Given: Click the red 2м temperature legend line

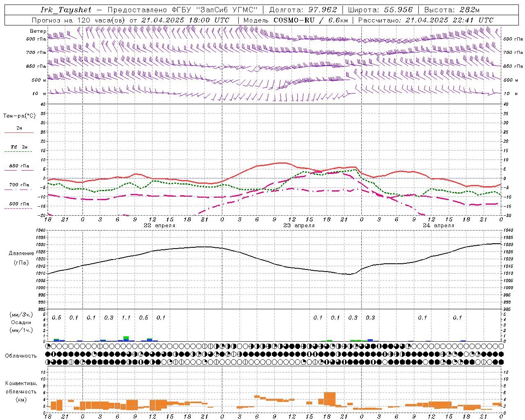Looking at the screenshot, I should 19,132.
